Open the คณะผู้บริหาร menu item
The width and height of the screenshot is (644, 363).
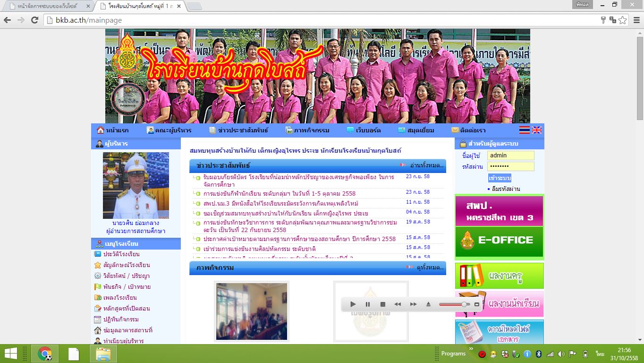click(x=169, y=130)
